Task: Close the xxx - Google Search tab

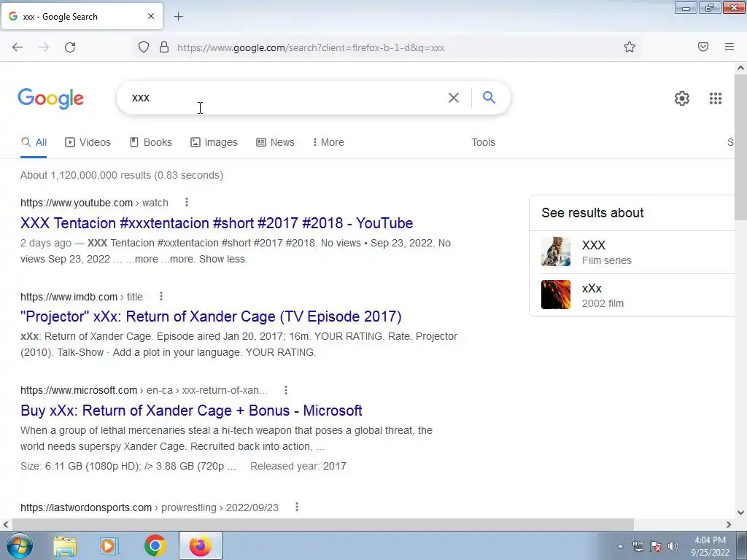Action: pyautogui.click(x=151, y=16)
